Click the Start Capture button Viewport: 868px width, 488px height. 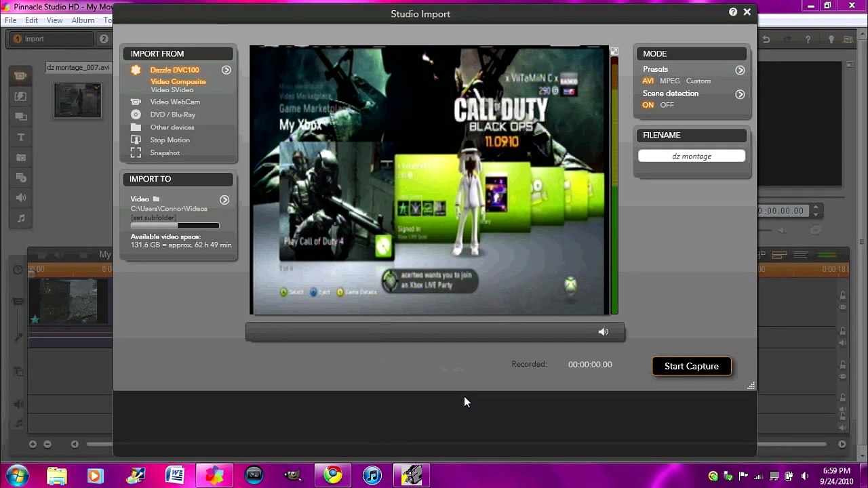click(691, 366)
